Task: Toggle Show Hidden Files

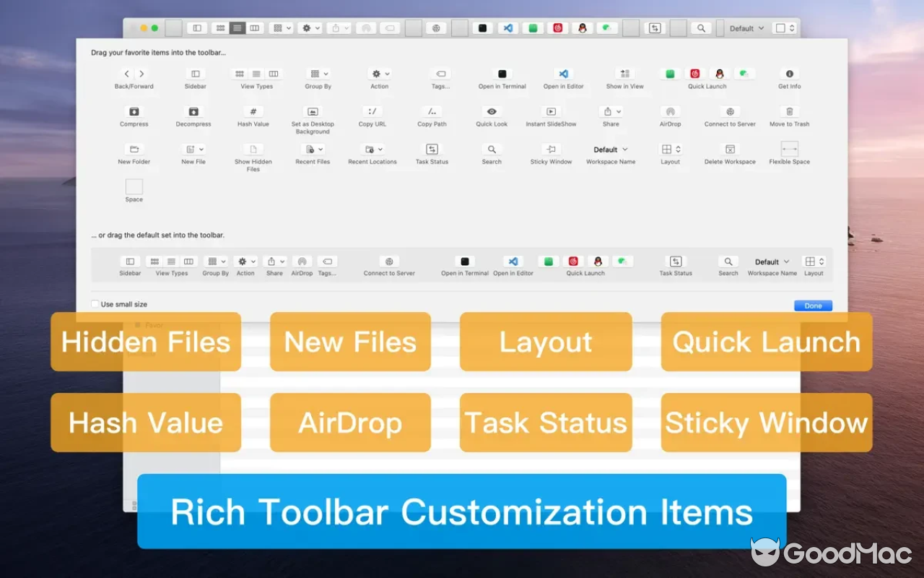Action: [253, 149]
